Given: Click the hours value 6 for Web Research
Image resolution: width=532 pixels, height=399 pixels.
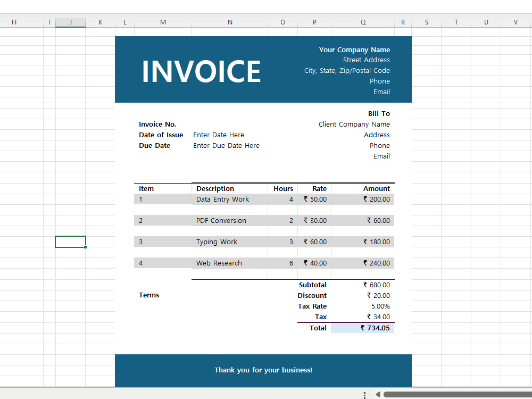Looking at the screenshot, I should point(291,263).
